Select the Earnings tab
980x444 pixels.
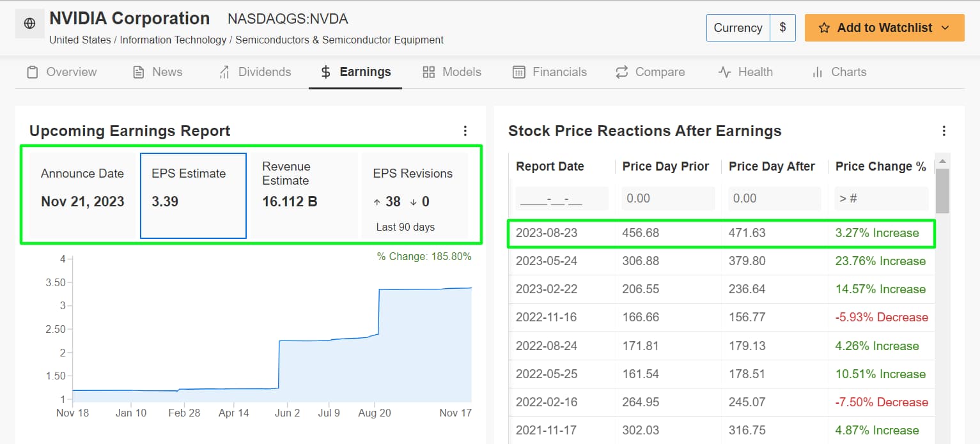pyautogui.click(x=355, y=72)
